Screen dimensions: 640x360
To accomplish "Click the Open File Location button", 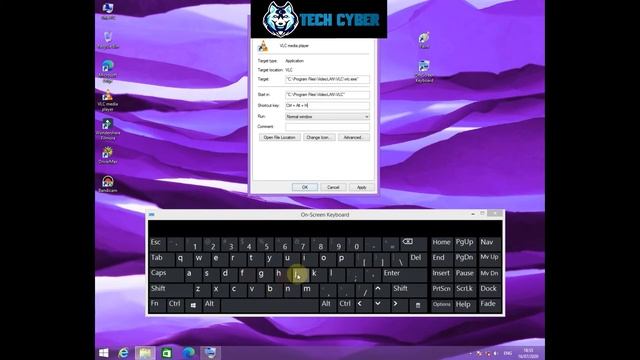I will [280, 138].
